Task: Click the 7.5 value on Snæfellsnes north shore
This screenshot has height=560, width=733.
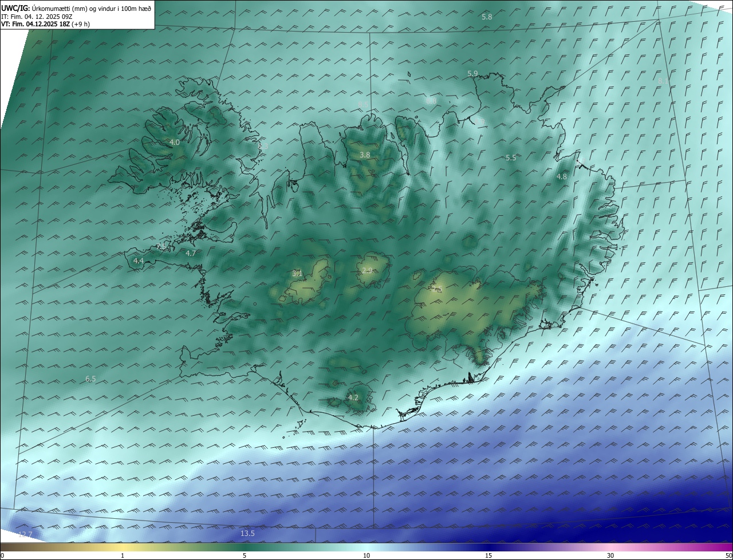Action: [161, 246]
